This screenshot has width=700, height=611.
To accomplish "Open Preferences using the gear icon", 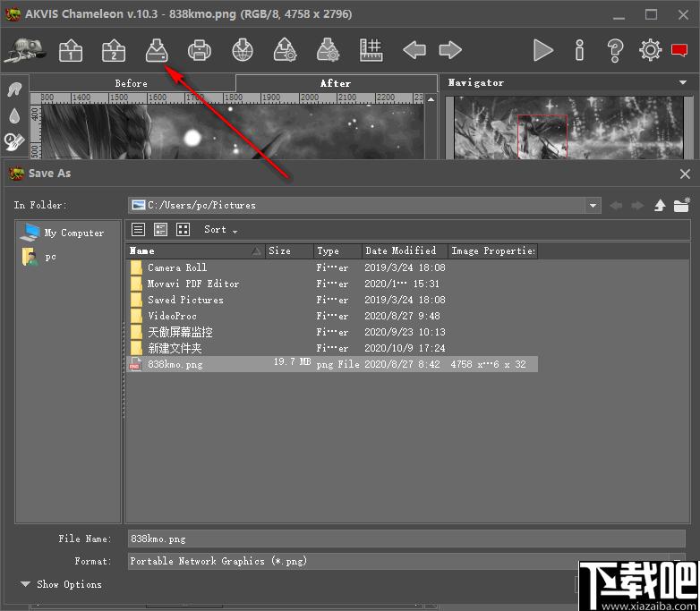I will (650, 50).
